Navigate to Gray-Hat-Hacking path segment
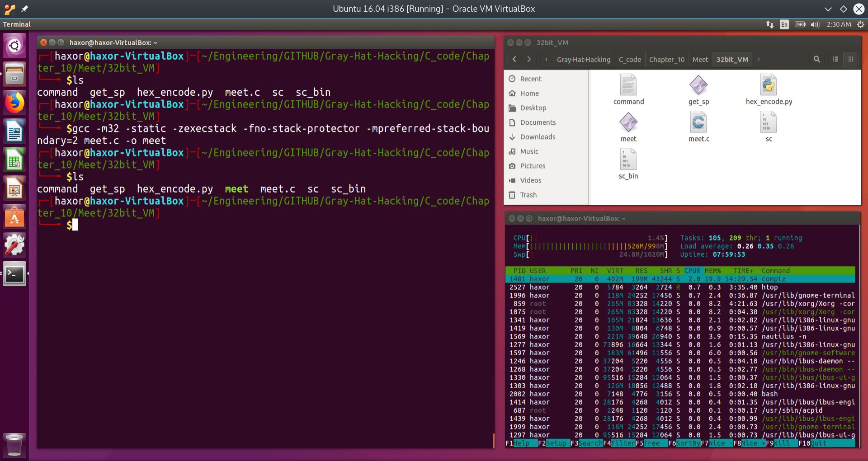The height and width of the screenshot is (461, 868). (x=583, y=59)
